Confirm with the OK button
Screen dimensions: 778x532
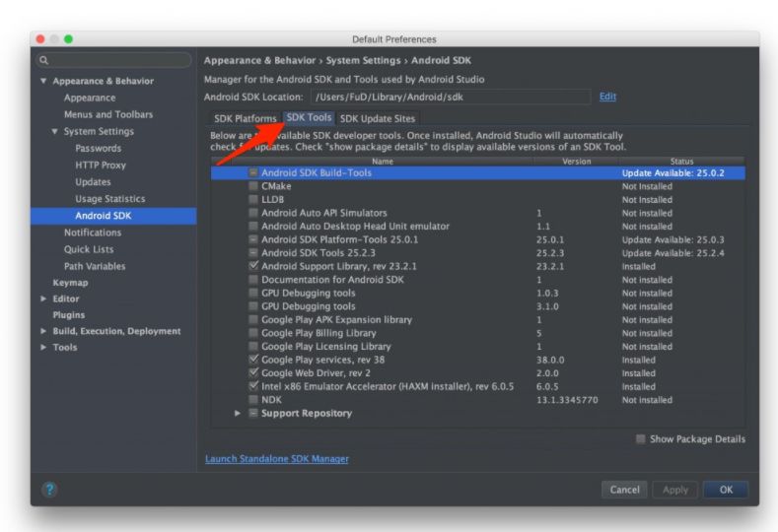pyautogui.click(x=725, y=490)
